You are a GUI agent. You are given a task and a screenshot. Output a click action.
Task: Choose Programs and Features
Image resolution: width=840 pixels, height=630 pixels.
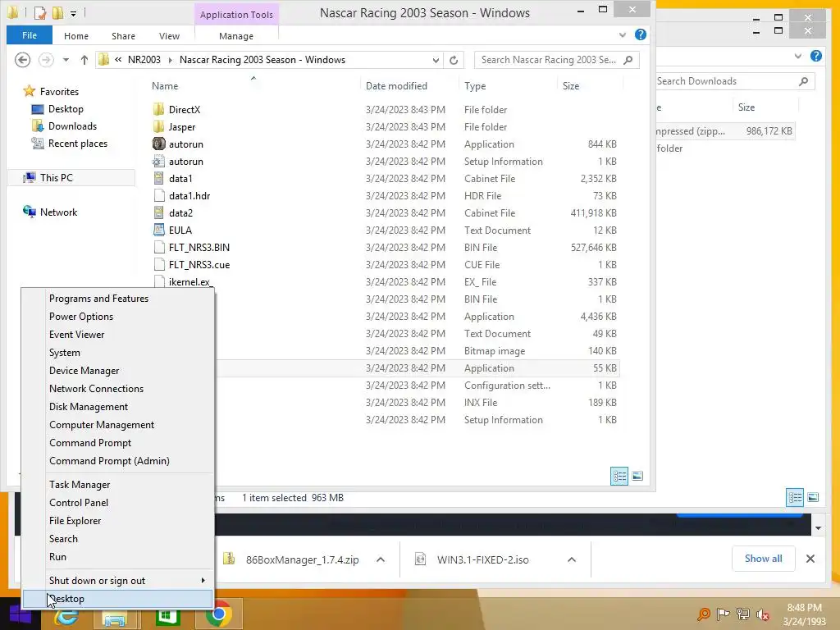117,299
